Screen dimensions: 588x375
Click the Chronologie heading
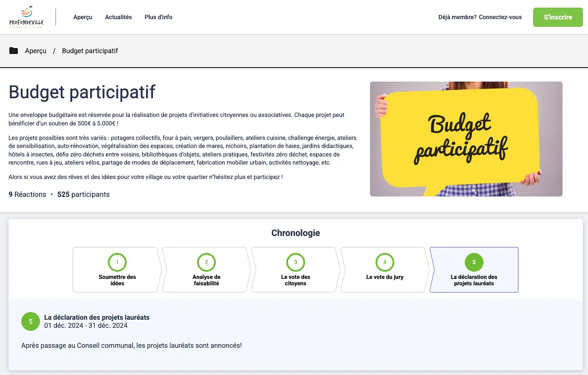point(296,233)
